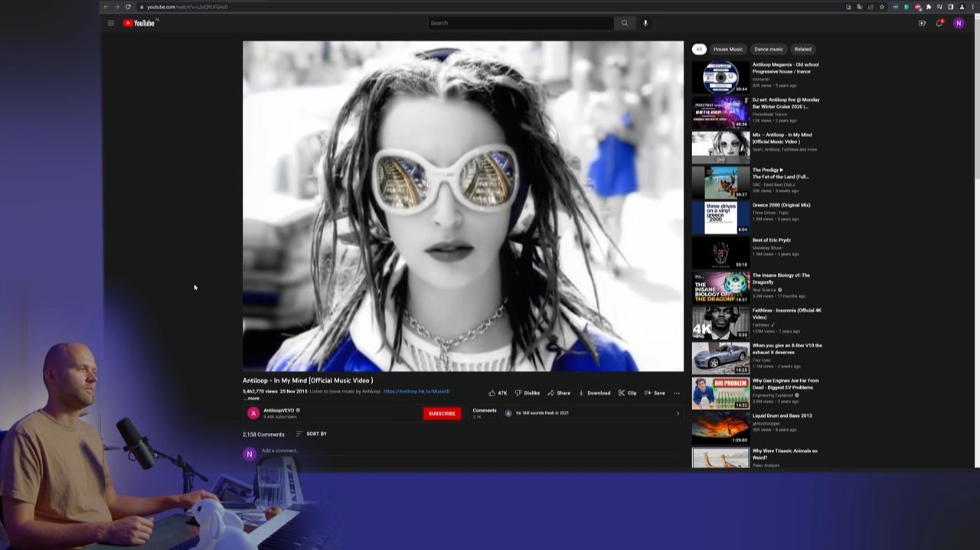Viewport: 980px width, 550px height.
Task: Open the commenter N avatar beside comment box
Action: point(249,454)
